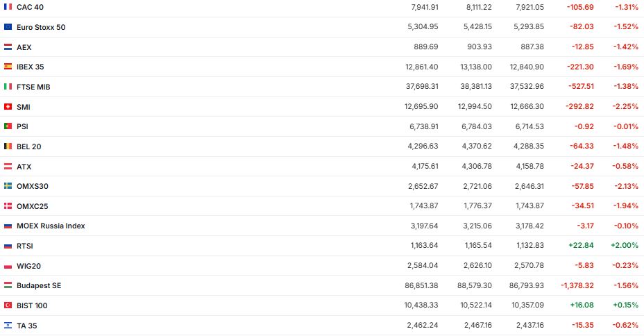
Task: Click the France flag icon beside CAC 40
Action: pos(8,7)
